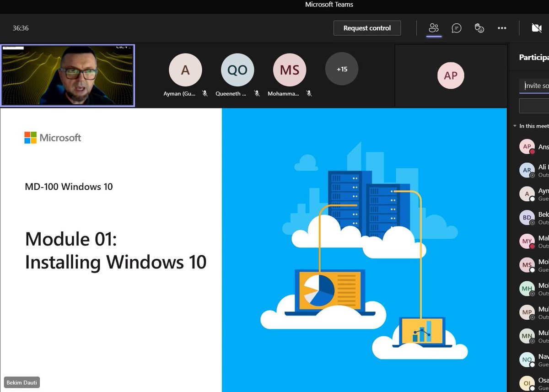Select the A avatar in participants list
Viewport: 549px width, 392px height.
527,194
